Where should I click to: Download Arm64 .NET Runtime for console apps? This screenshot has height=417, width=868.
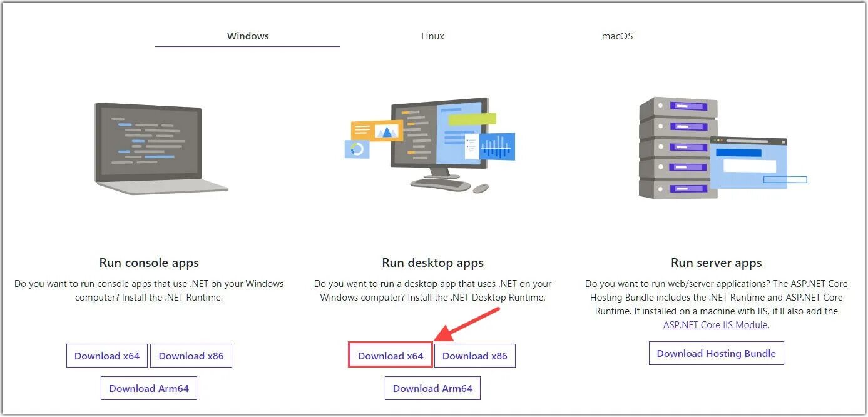click(148, 388)
